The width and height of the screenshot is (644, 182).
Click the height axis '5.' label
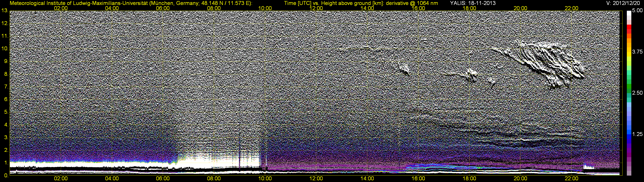[6, 112]
